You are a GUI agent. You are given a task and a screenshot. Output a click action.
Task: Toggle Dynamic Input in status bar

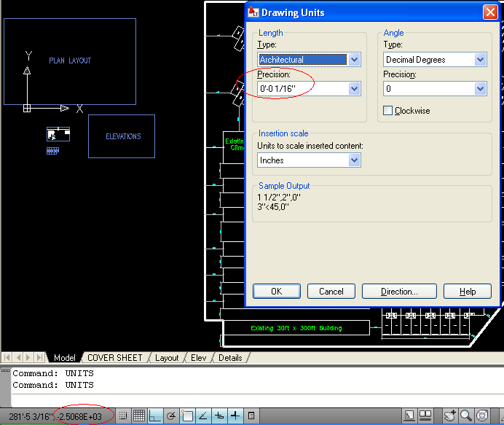[x=219, y=416]
